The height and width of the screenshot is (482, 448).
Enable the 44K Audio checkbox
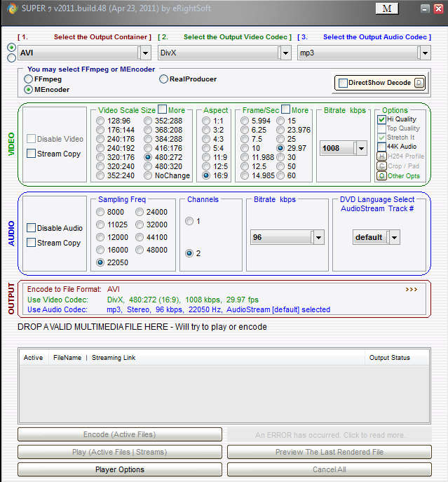point(381,147)
